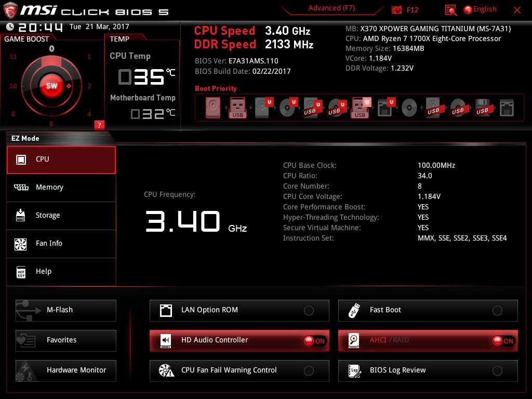Click the Fan Info fan icon

pyautogui.click(x=20, y=244)
